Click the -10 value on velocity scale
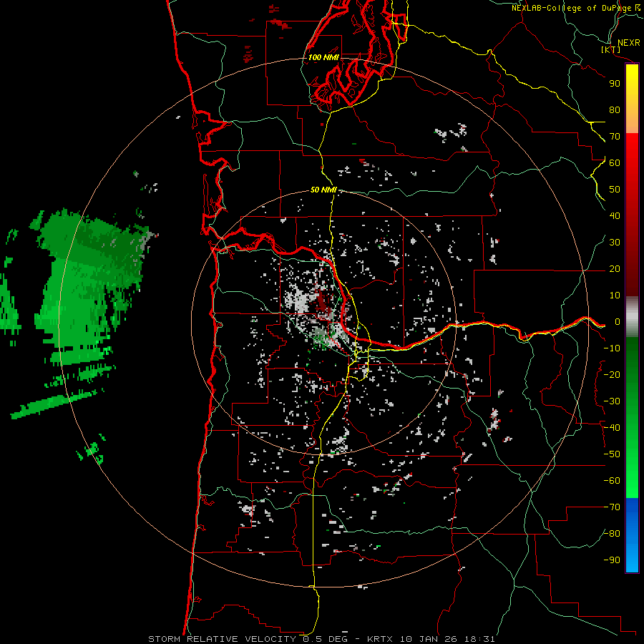The image size is (644, 644). (x=612, y=348)
